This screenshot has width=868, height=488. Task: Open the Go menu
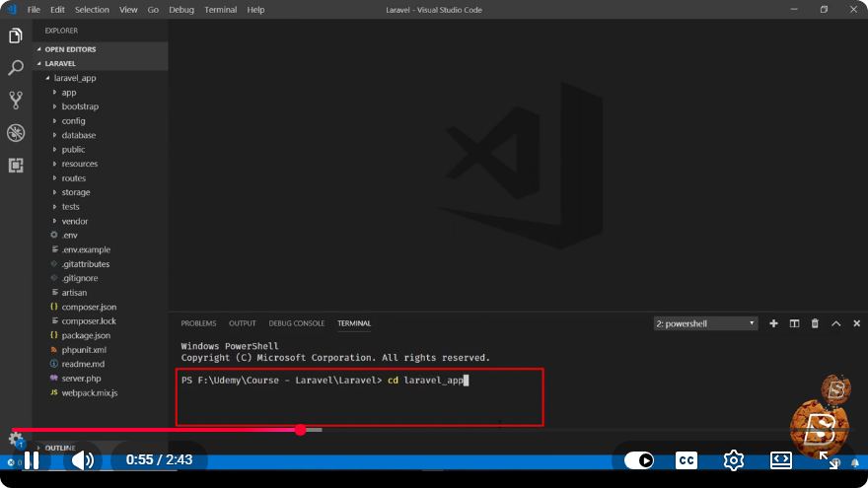tap(153, 10)
